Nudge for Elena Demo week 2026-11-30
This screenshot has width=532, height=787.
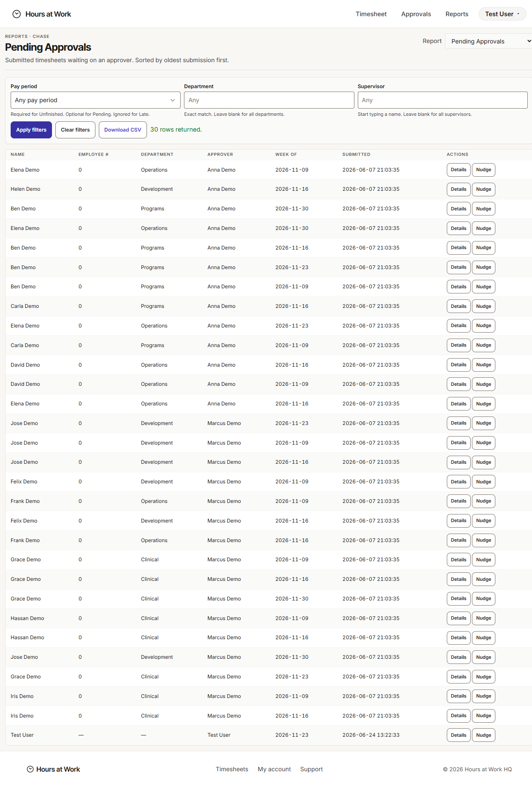pyautogui.click(x=483, y=228)
